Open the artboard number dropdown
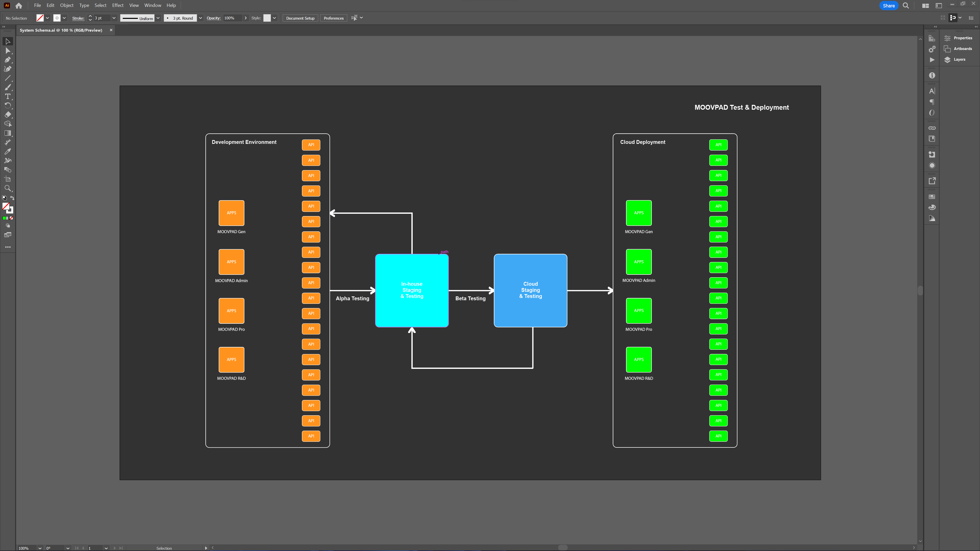Image resolution: width=980 pixels, height=551 pixels. (x=106, y=548)
